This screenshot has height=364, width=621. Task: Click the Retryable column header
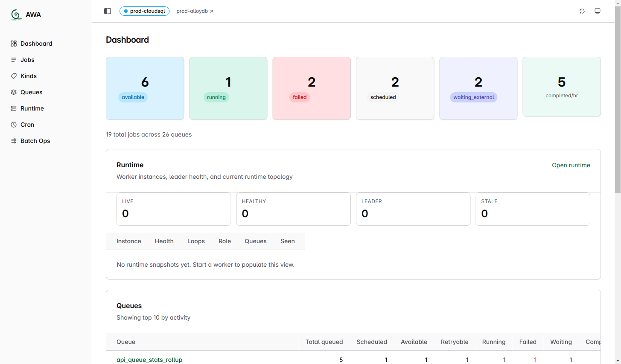[x=455, y=342]
